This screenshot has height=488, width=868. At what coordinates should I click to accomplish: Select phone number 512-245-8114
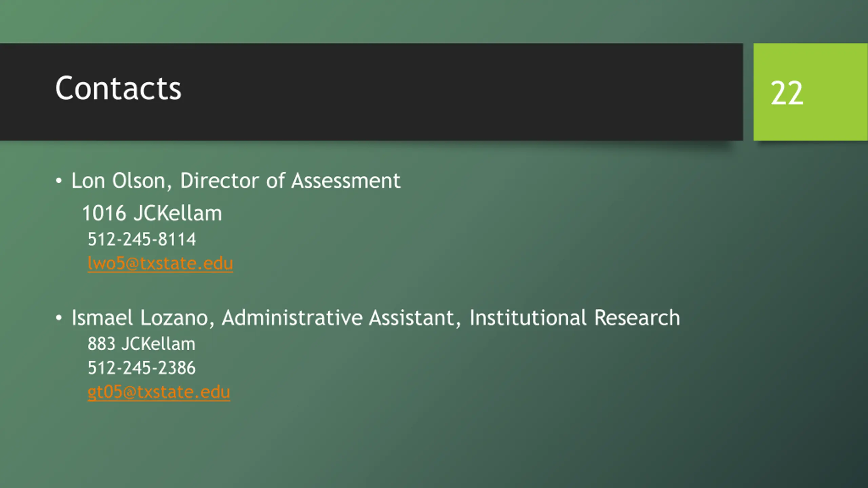pyautogui.click(x=142, y=239)
